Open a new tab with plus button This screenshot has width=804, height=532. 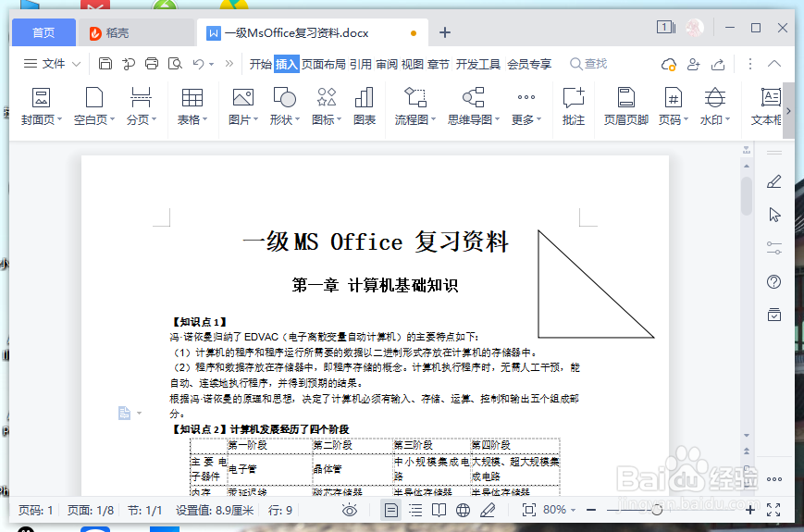pos(445,32)
